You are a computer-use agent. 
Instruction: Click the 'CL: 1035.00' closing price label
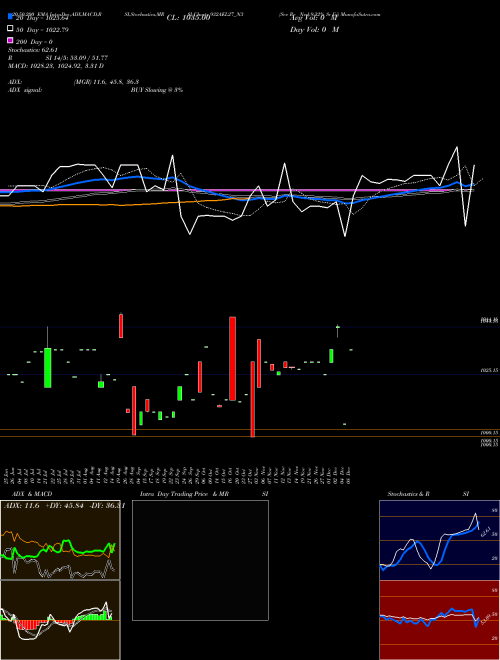188,18
